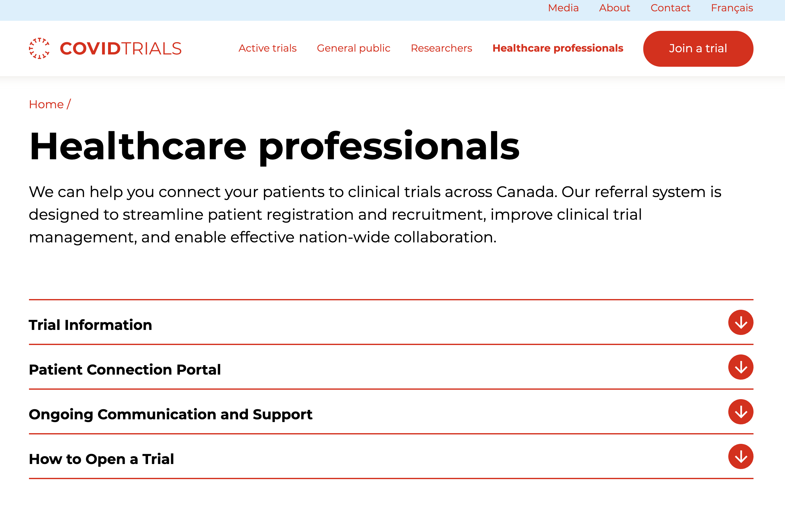Open the Contact link
The width and height of the screenshot is (785, 532).
[x=670, y=8]
